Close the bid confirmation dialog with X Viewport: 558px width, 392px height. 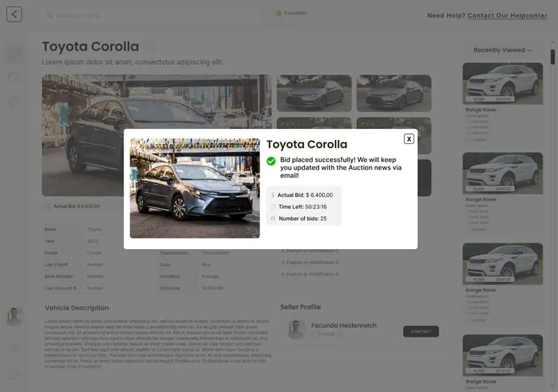click(x=409, y=139)
